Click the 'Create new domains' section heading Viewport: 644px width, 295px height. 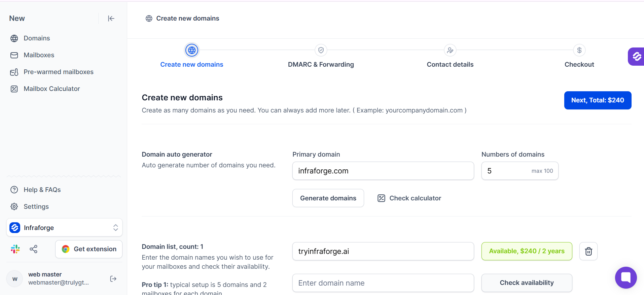coord(182,98)
